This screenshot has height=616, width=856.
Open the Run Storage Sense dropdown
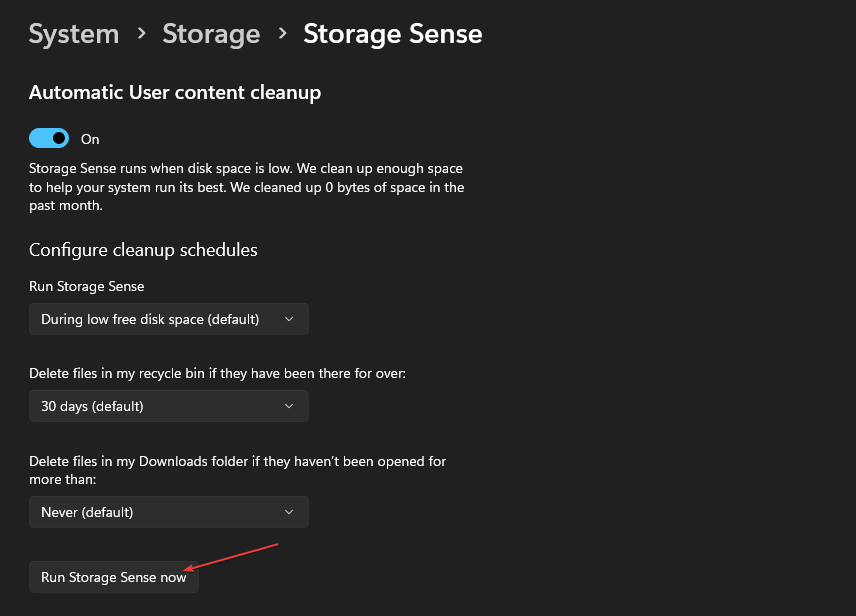coord(168,319)
